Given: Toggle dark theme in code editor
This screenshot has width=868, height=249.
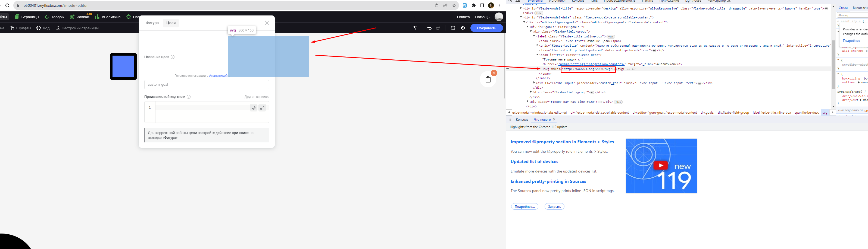Looking at the screenshot, I should pyautogui.click(x=253, y=108).
